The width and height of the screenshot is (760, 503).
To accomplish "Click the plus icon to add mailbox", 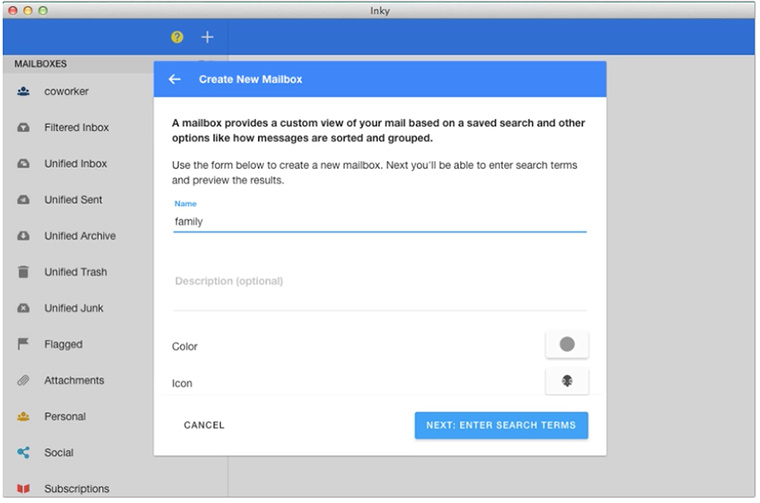I will [x=207, y=37].
